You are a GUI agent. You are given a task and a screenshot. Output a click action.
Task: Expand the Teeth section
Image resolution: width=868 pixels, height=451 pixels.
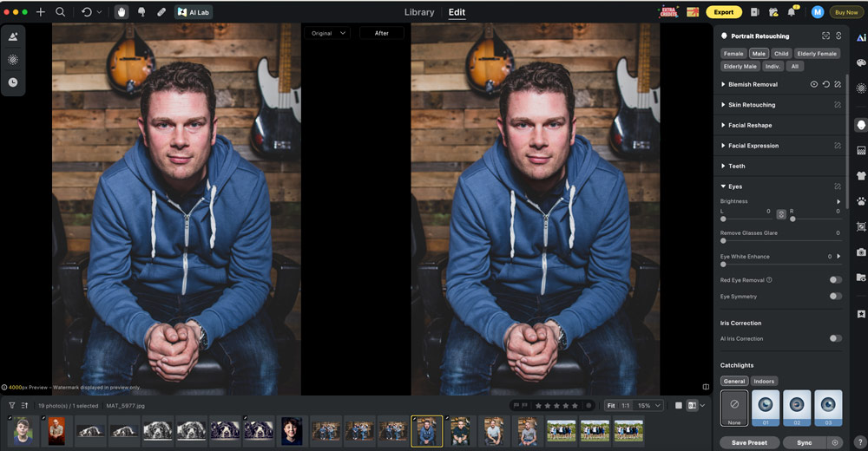723,166
